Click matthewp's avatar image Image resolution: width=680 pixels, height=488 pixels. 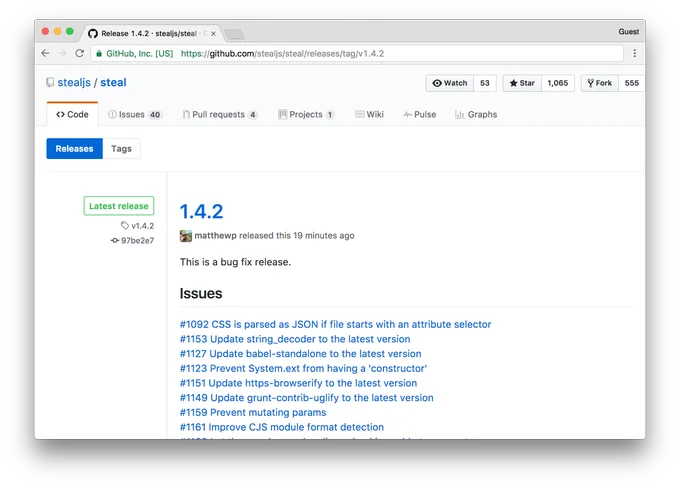point(186,236)
